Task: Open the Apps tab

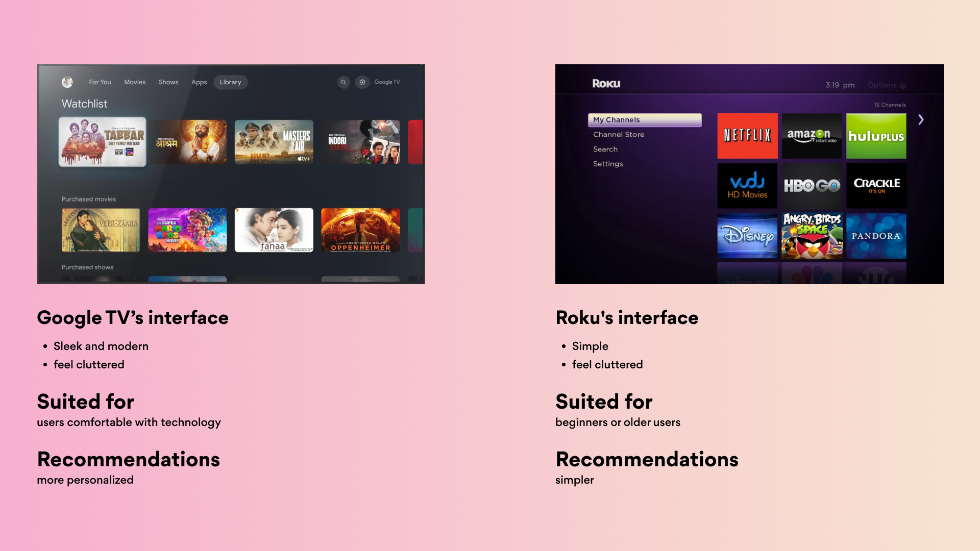Action: (x=199, y=82)
